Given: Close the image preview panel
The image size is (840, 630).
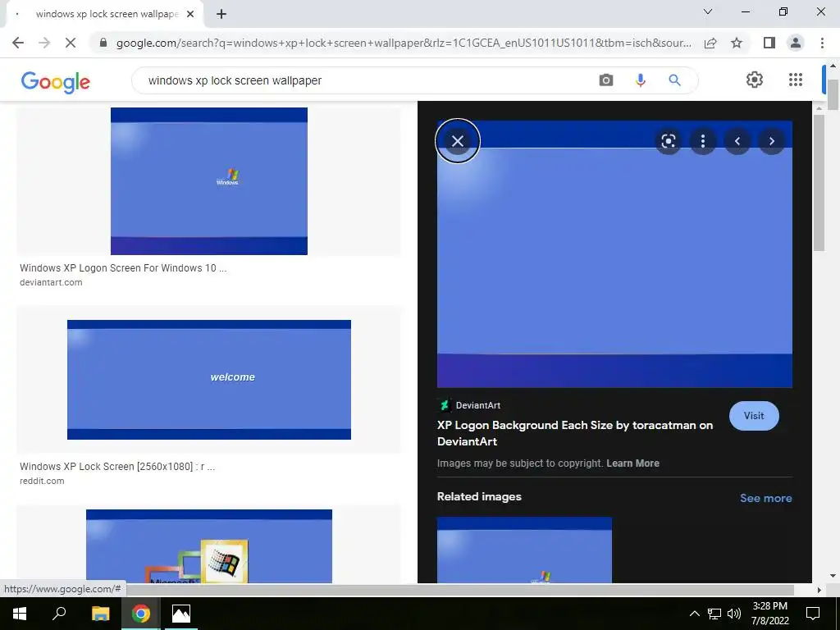Looking at the screenshot, I should click(x=458, y=141).
